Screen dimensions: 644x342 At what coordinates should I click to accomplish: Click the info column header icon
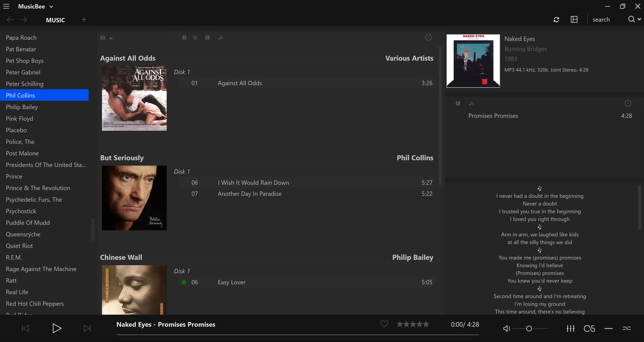pyautogui.click(x=184, y=38)
